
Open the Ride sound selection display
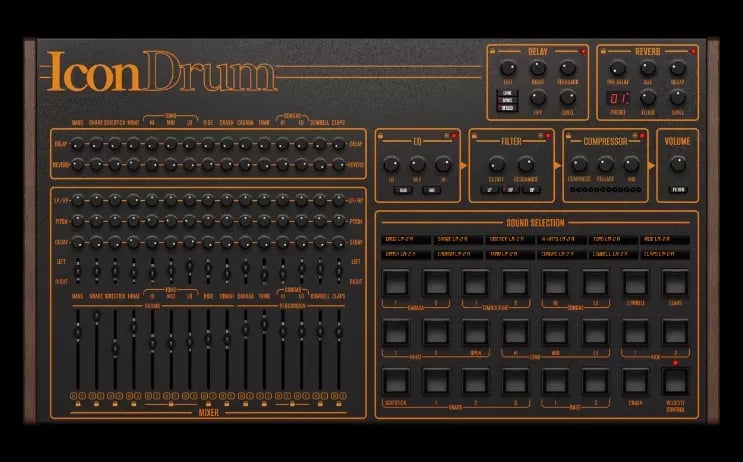coord(665,240)
